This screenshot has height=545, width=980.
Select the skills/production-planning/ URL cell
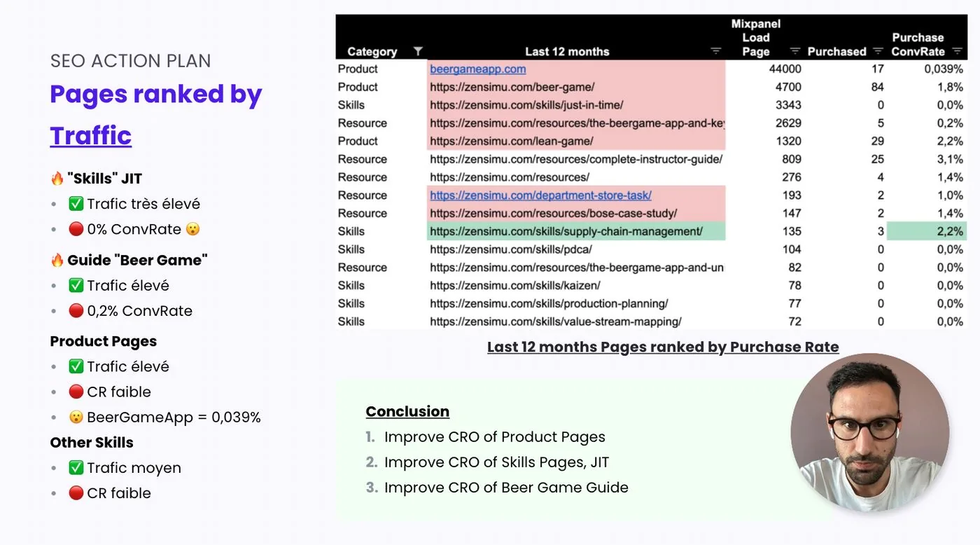tap(576, 304)
